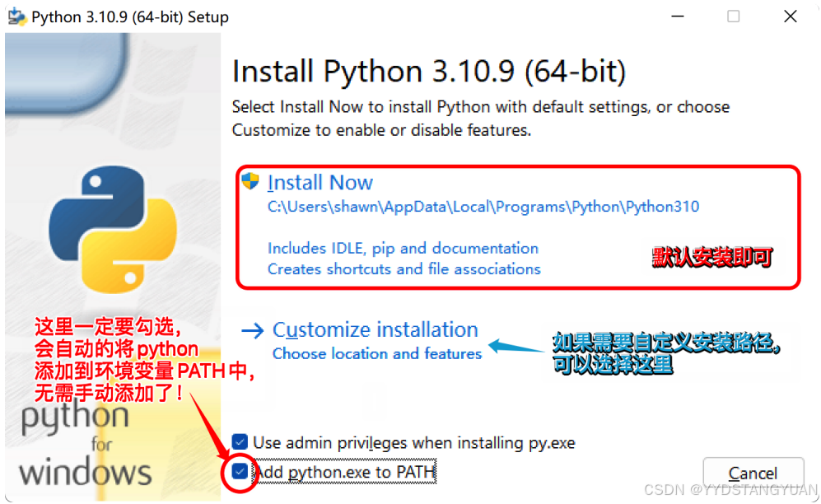Click Install Now option
Viewport: 821px width, 504px height.
pos(320,183)
